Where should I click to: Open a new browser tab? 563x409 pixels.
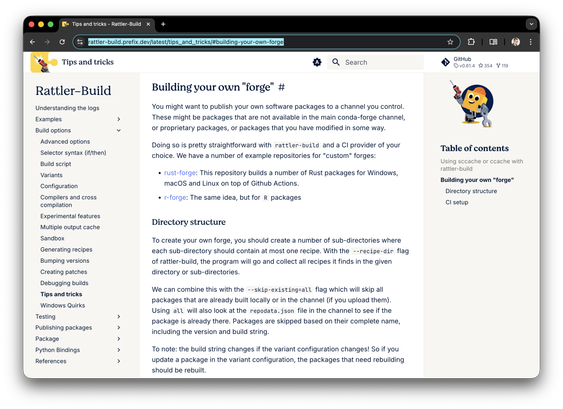point(163,24)
